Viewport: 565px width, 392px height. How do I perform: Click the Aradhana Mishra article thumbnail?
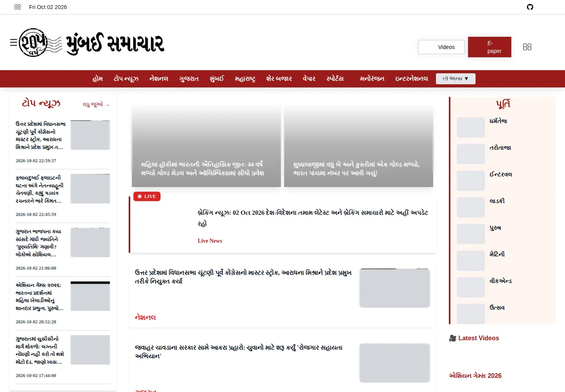(x=395, y=288)
